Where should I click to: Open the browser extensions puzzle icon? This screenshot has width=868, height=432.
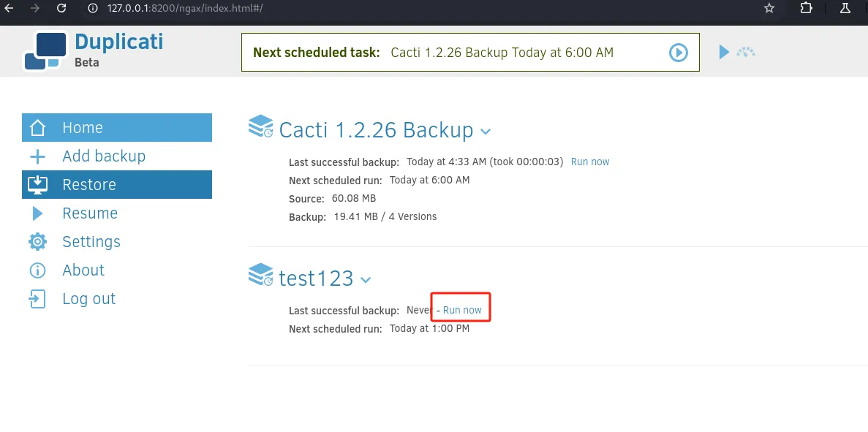point(807,8)
